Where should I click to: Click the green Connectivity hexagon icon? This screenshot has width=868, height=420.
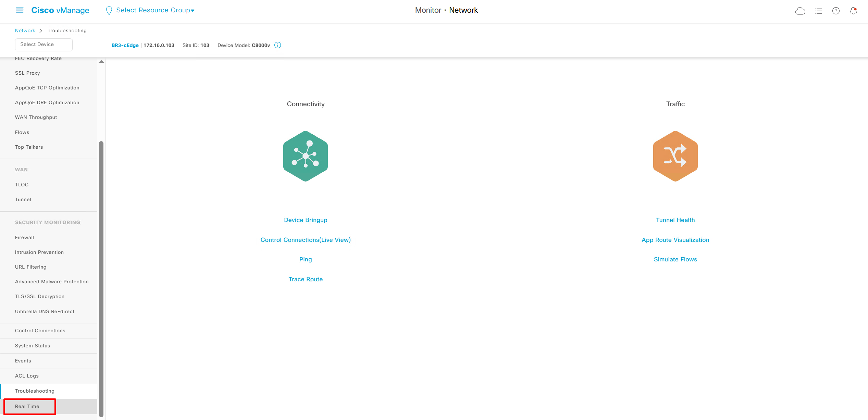305,156
